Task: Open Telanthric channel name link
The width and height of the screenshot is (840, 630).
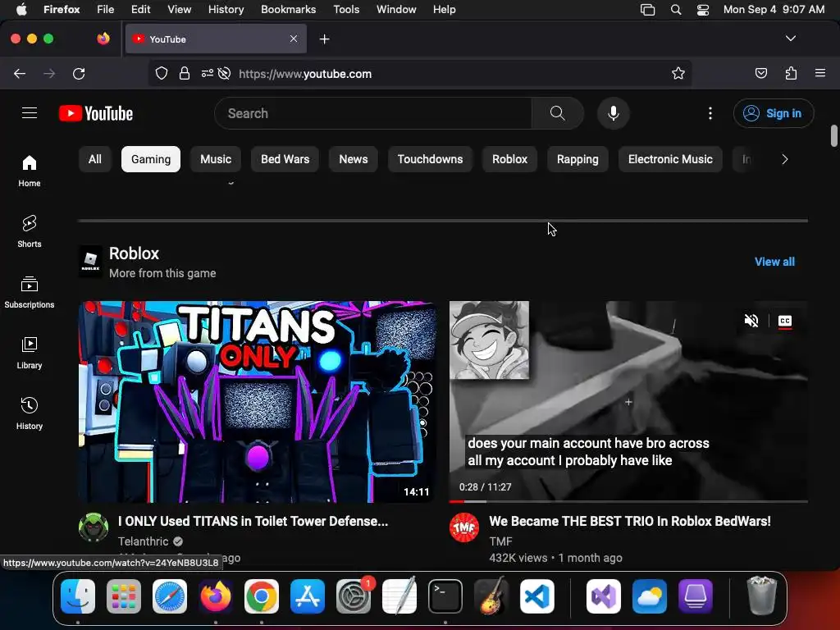Action: [x=143, y=541]
